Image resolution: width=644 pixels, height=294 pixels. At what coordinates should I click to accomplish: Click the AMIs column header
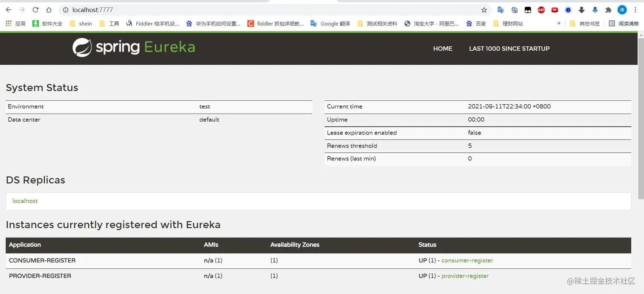tap(211, 245)
